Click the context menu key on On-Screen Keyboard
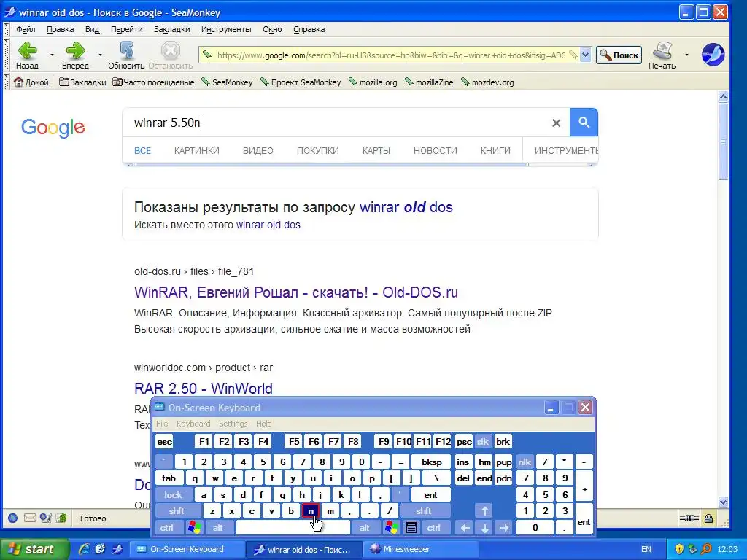The height and width of the screenshot is (560, 747). click(411, 528)
